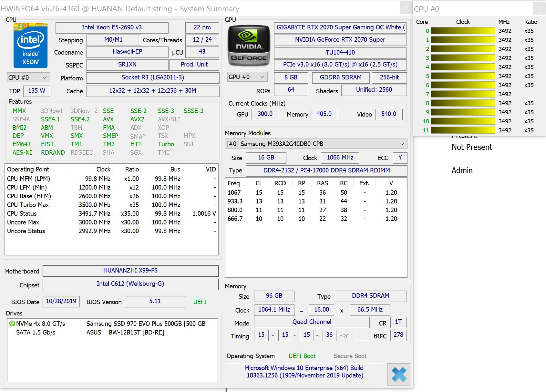
Task: Click the tRFC 278 value field
Action: pos(398,335)
